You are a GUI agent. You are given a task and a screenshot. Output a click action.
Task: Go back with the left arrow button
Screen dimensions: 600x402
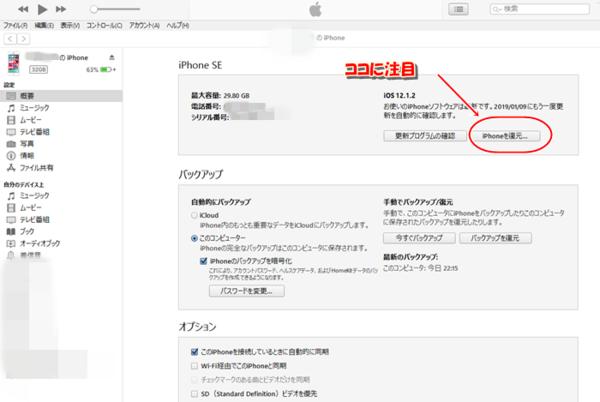click(10, 39)
